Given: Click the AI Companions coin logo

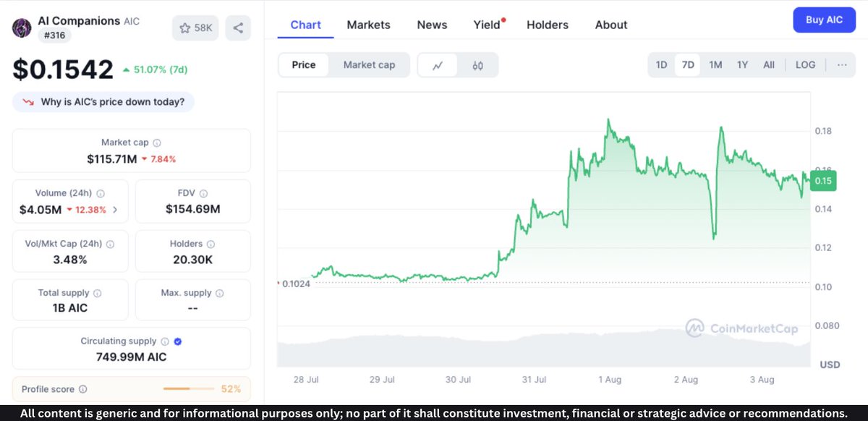Looking at the screenshot, I should coord(23,28).
